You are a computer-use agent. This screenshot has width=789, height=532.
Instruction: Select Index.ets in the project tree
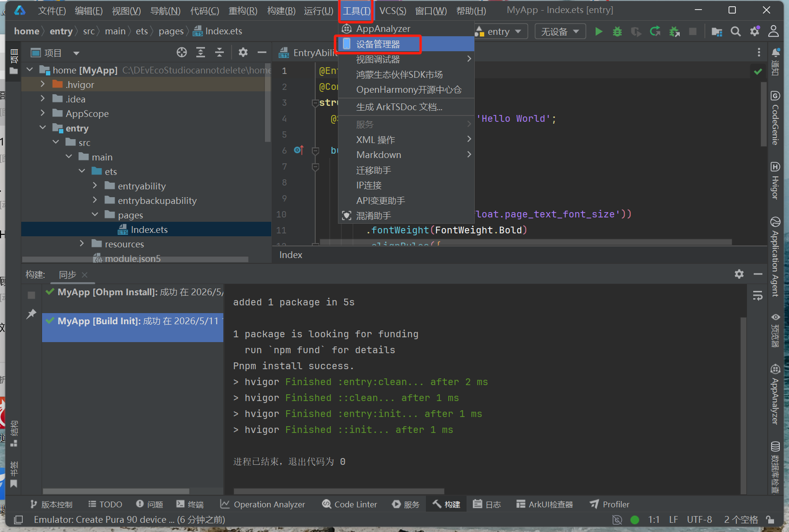click(146, 230)
